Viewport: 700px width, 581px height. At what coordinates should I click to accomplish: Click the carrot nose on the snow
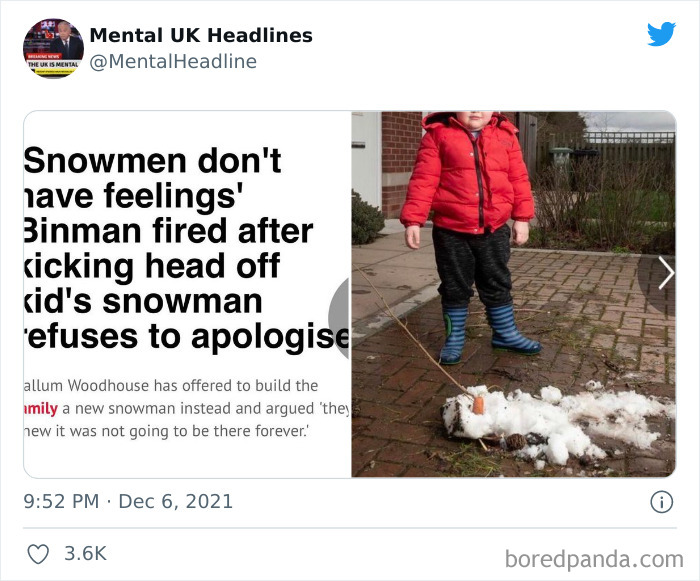point(478,405)
